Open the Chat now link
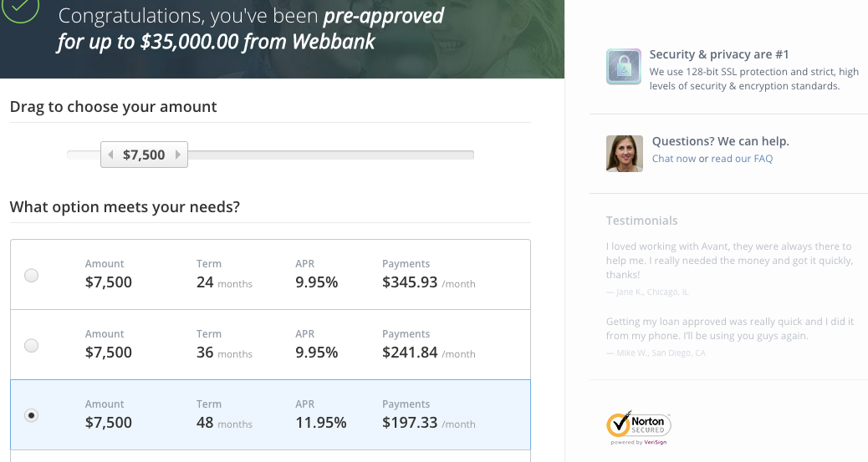 coord(673,159)
